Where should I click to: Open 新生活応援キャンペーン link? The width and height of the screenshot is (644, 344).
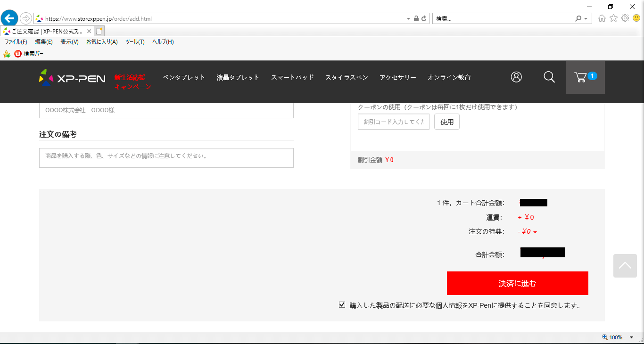[132, 82]
